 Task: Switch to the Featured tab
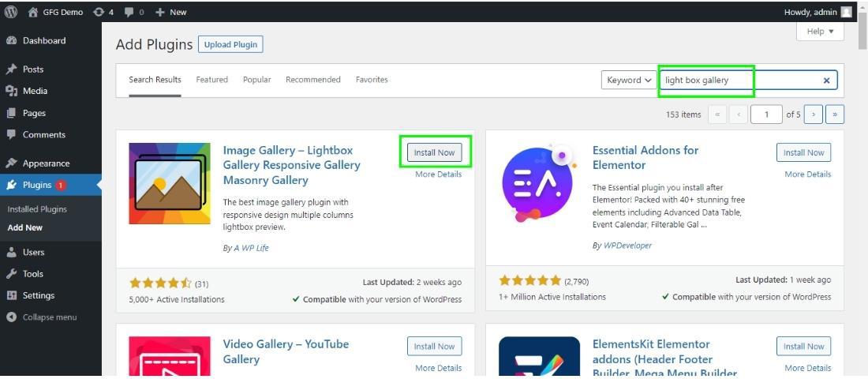coord(212,80)
